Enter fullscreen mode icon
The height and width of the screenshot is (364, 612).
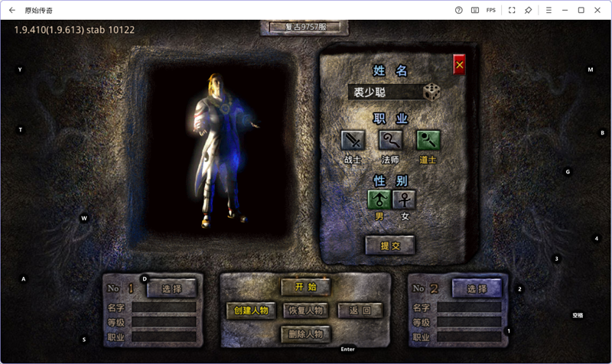point(512,10)
